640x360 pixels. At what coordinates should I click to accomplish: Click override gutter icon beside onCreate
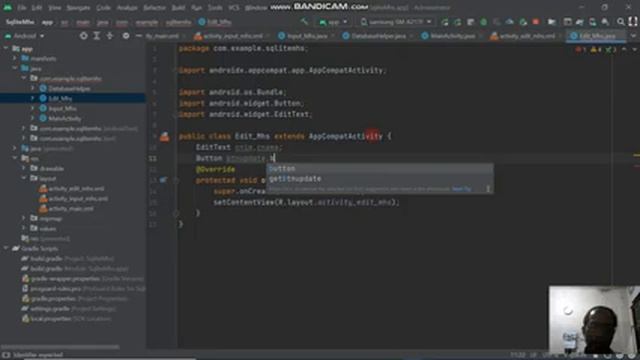(163, 180)
